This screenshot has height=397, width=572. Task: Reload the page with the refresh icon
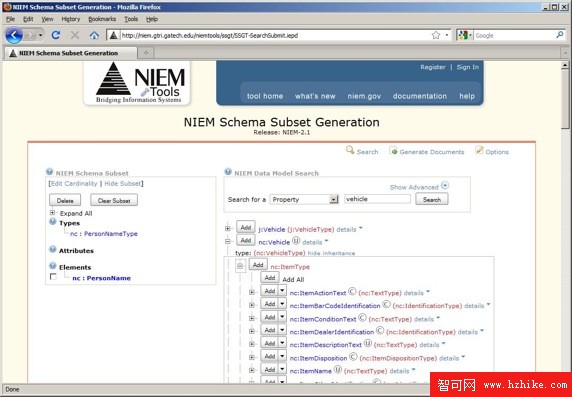pyautogui.click(x=55, y=35)
